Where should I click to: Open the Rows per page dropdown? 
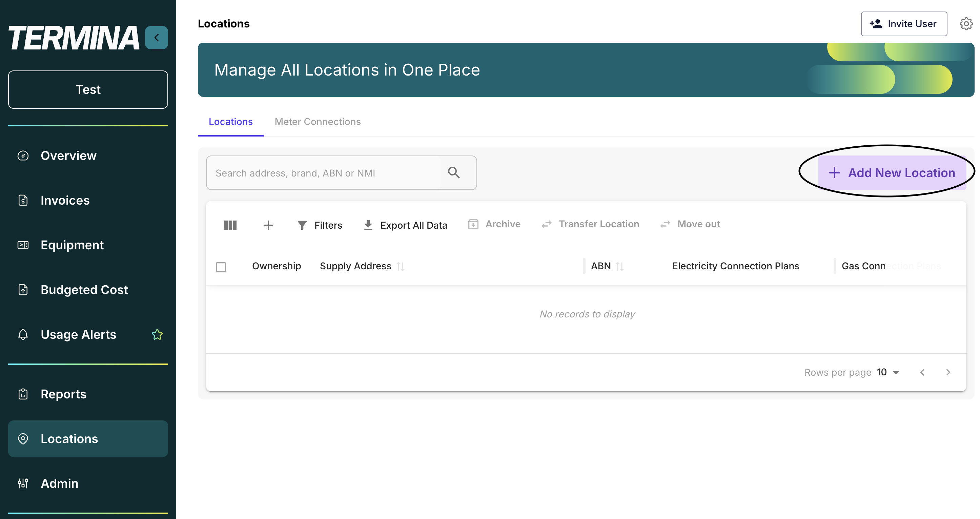pyautogui.click(x=888, y=372)
